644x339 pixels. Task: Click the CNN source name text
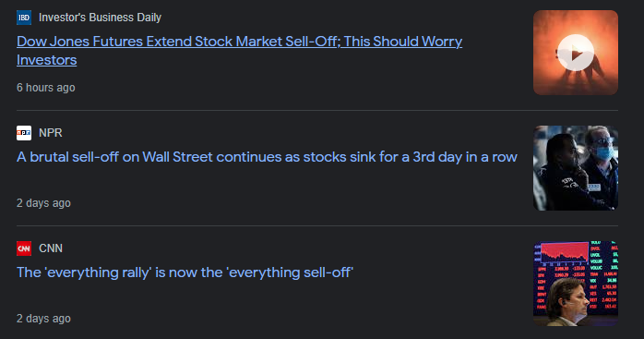(x=51, y=248)
